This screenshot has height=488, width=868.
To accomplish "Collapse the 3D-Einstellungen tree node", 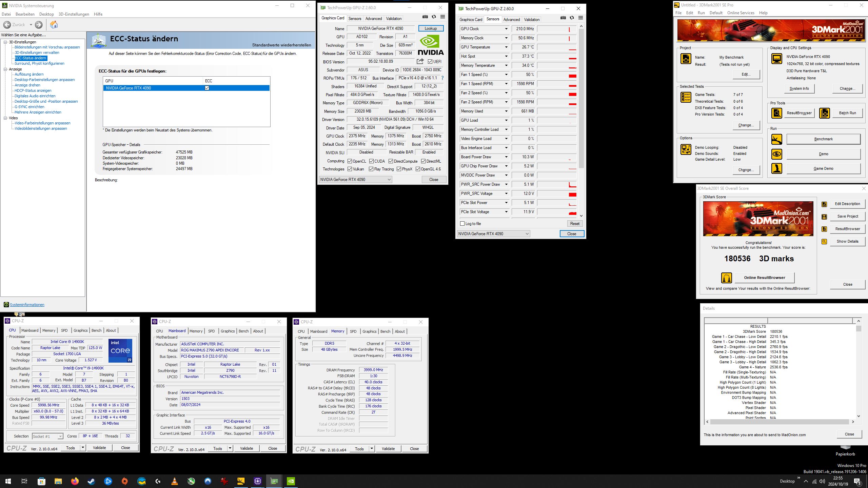I will coord(5,42).
